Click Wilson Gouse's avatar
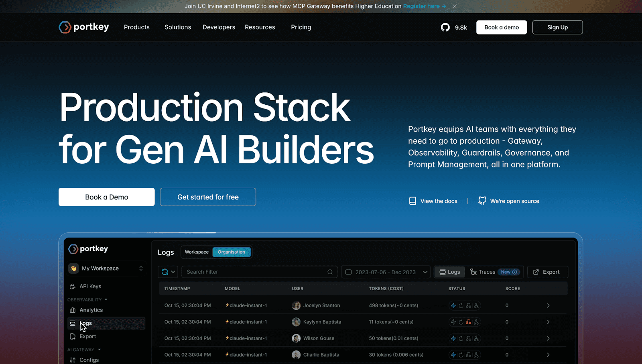642x364 pixels. (x=296, y=338)
